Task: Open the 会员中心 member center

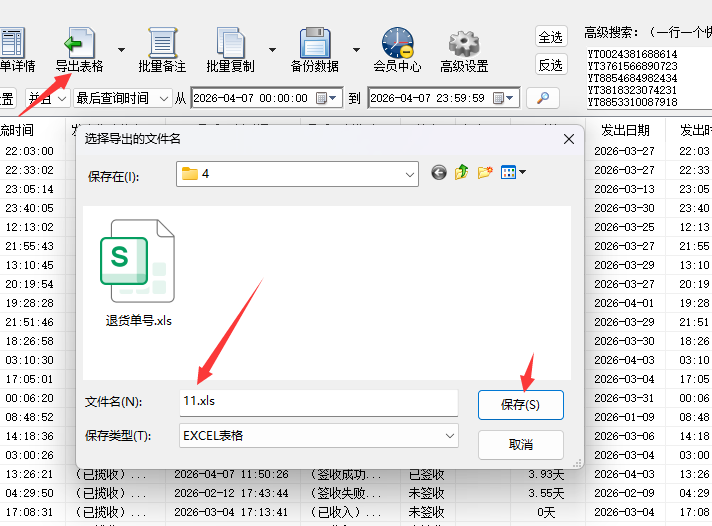Action: [x=397, y=48]
